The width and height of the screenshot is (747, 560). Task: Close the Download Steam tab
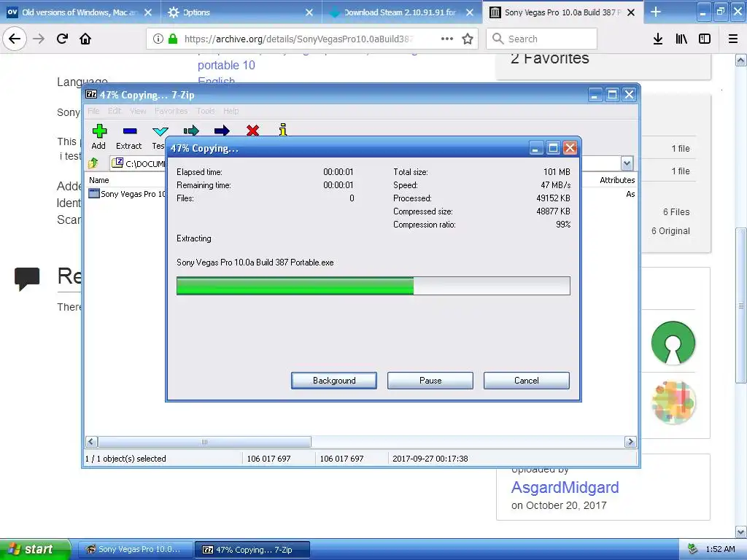click(x=470, y=12)
